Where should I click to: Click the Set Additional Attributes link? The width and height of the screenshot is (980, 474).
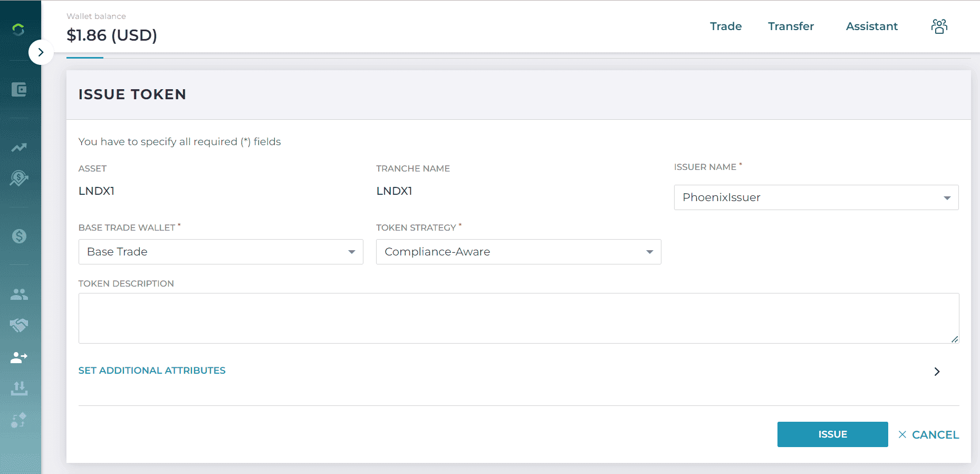point(152,371)
